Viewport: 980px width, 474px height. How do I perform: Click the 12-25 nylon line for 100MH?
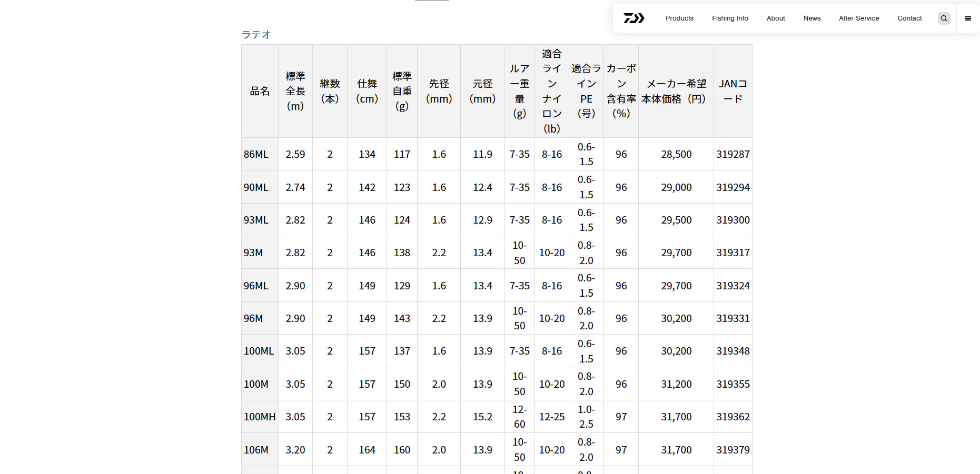tap(552, 417)
